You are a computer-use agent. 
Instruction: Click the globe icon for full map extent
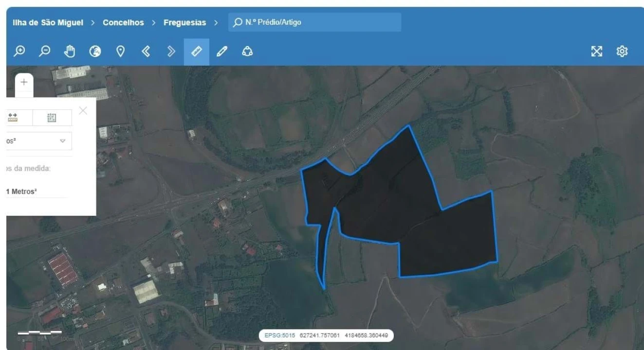[x=96, y=51]
